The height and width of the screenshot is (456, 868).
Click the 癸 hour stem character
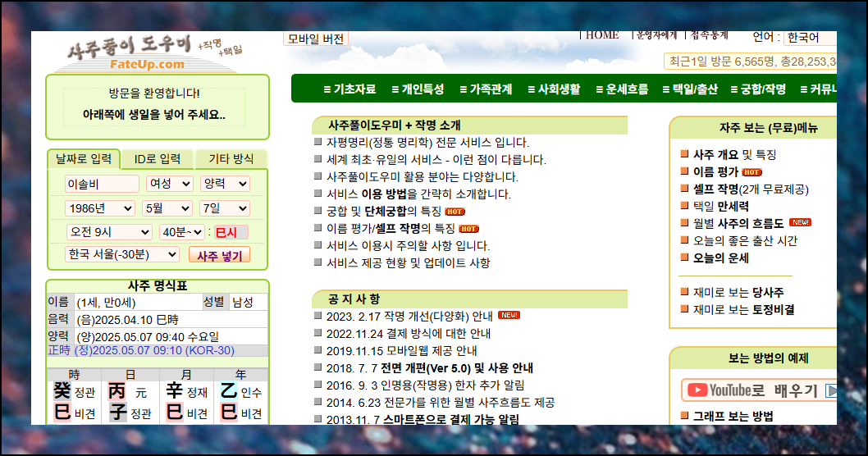[x=62, y=391]
